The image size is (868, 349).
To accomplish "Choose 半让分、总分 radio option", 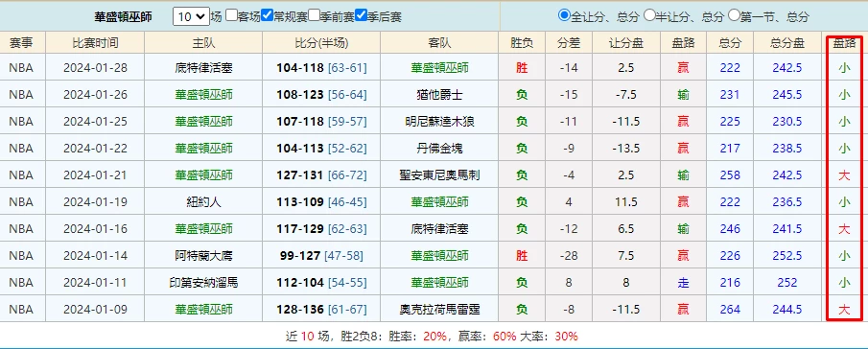I will tap(649, 15).
